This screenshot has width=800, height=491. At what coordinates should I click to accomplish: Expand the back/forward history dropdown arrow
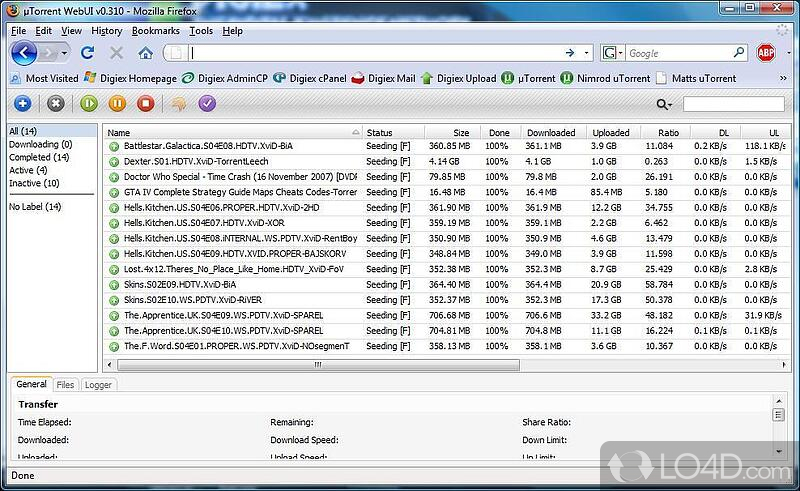pyautogui.click(x=64, y=53)
